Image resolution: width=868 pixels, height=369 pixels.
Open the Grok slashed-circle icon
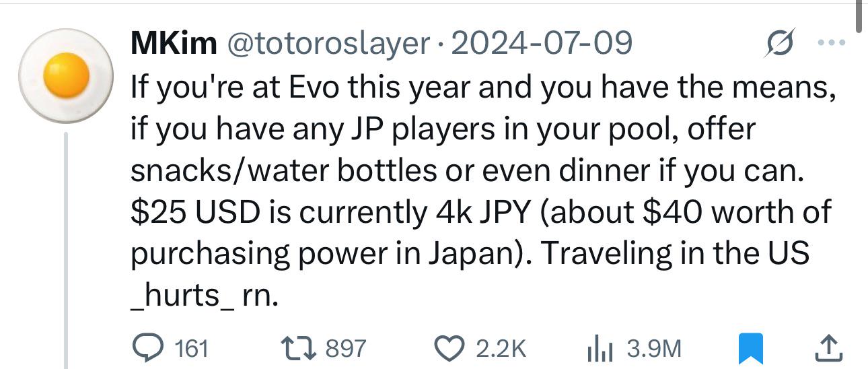[781, 43]
